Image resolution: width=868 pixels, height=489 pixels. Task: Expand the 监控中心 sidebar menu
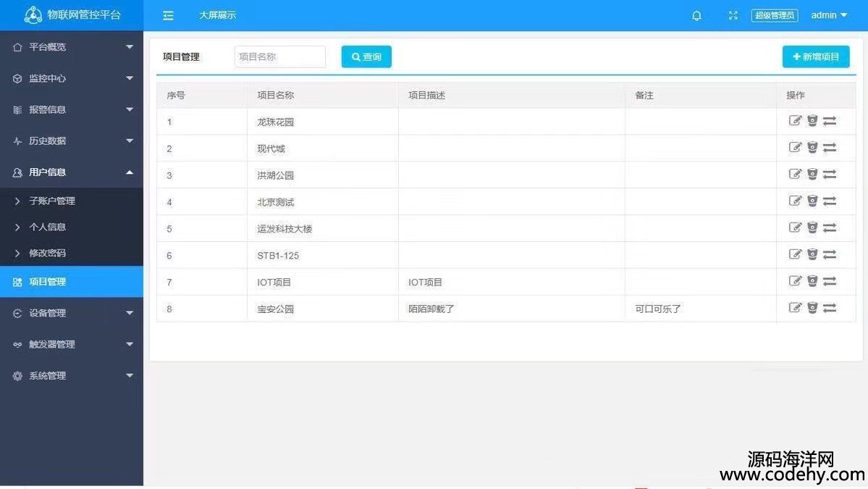point(71,78)
